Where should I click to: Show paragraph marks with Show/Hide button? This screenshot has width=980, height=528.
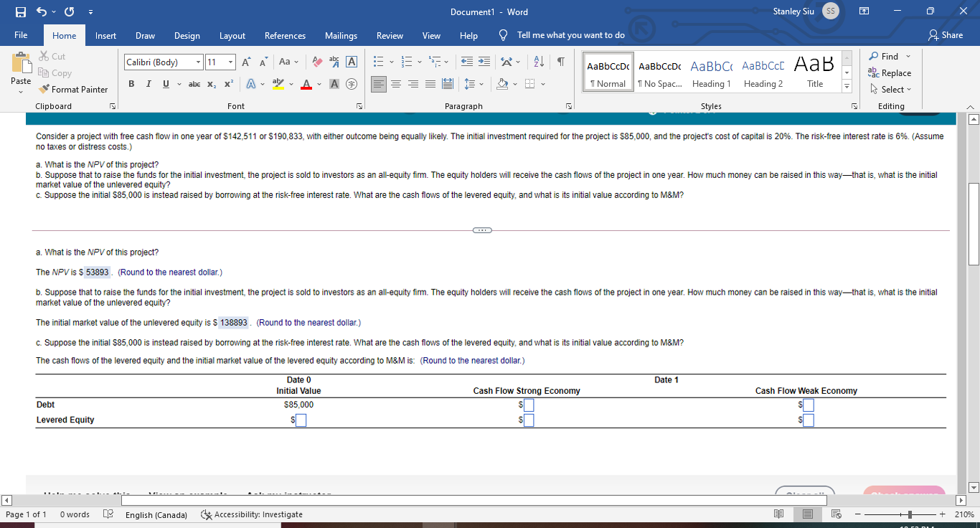pyautogui.click(x=560, y=63)
